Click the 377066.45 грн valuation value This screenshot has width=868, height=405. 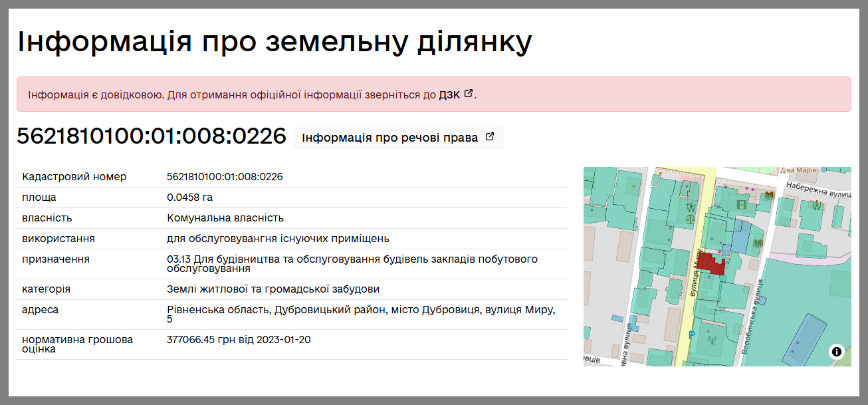coord(238,340)
